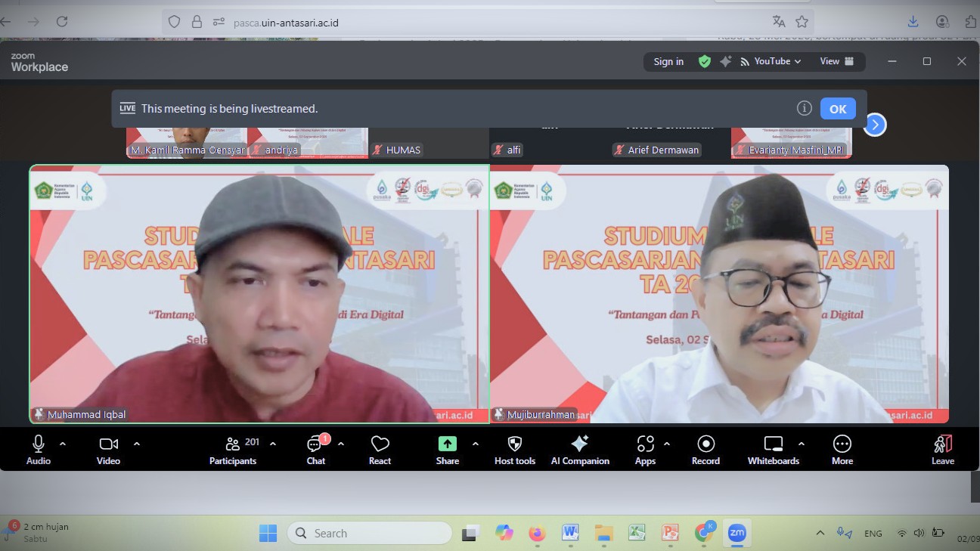Click Sign in on Zoom title bar

668,61
